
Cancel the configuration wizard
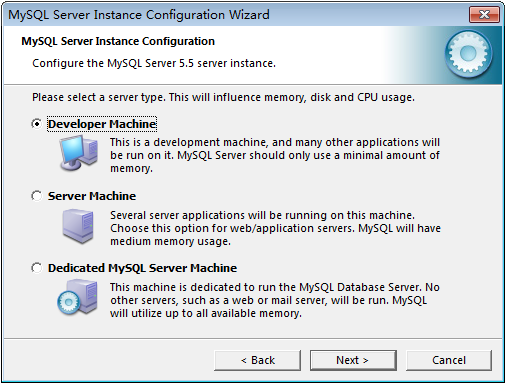point(449,360)
